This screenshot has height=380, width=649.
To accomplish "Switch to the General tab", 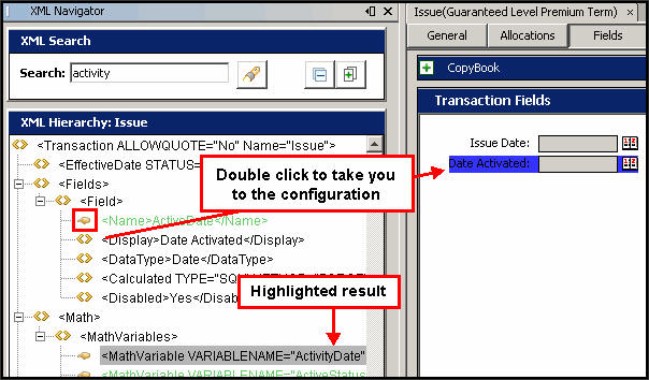I will pos(447,36).
